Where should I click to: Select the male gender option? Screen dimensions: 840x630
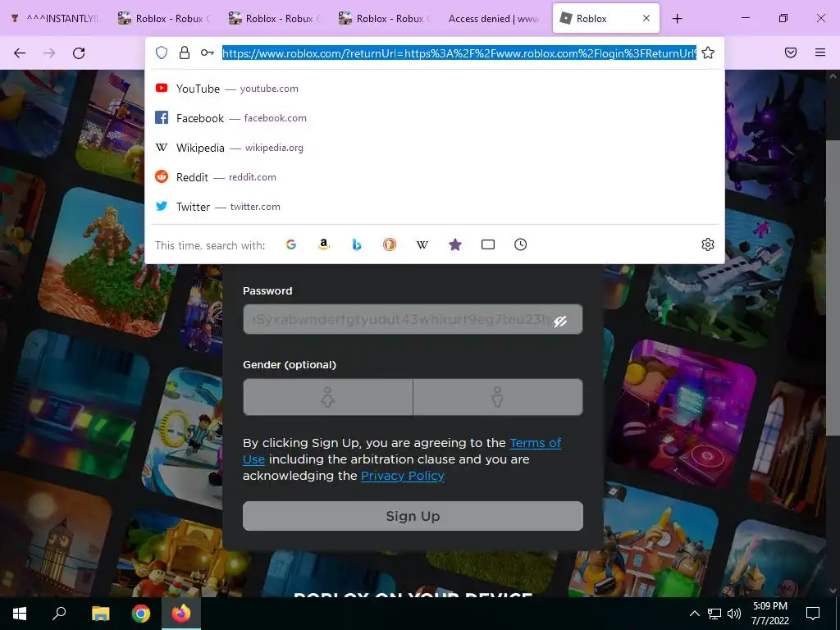(x=498, y=397)
